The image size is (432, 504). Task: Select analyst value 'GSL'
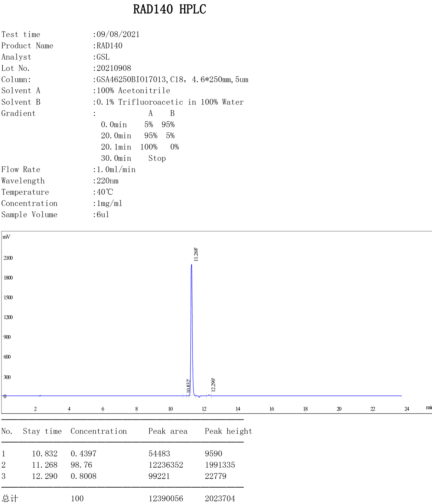[x=103, y=57]
